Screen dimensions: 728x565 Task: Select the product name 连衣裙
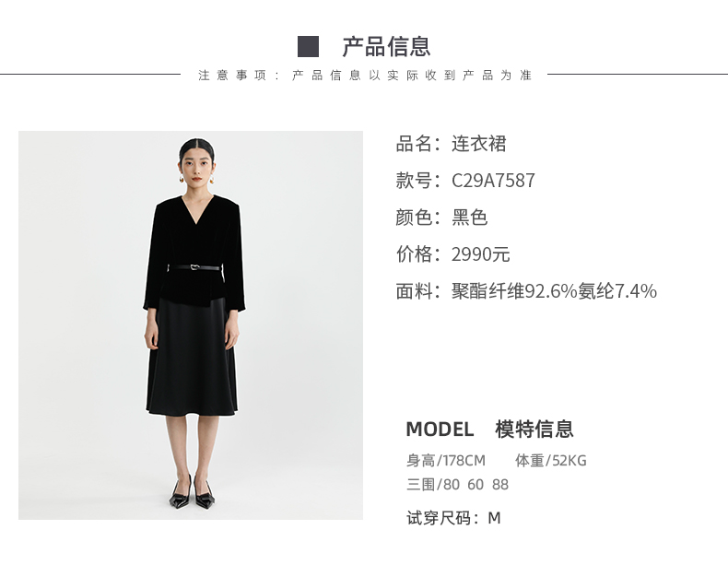pos(478,144)
